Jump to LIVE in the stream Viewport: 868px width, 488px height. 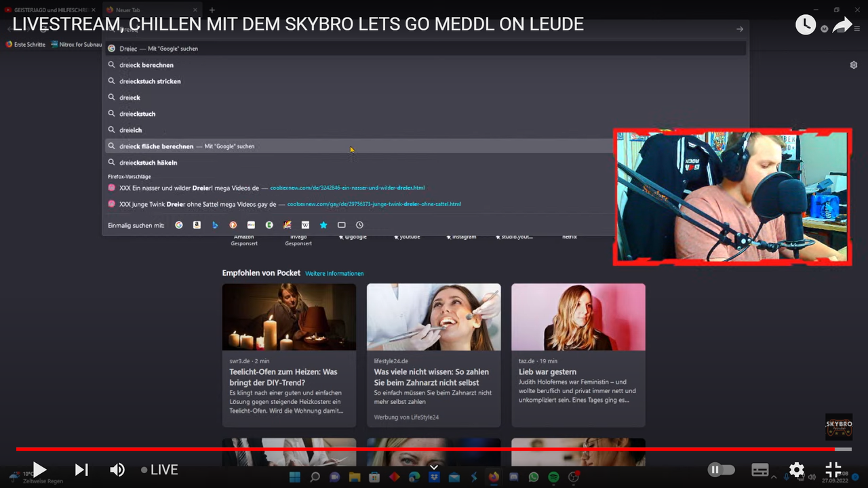[x=159, y=470]
